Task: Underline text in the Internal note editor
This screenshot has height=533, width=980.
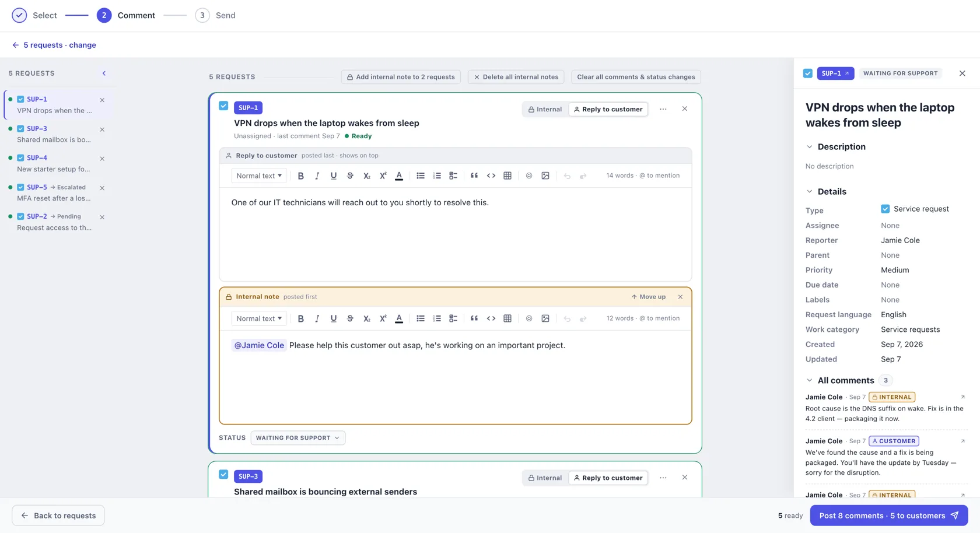Action: click(x=334, y=318)
